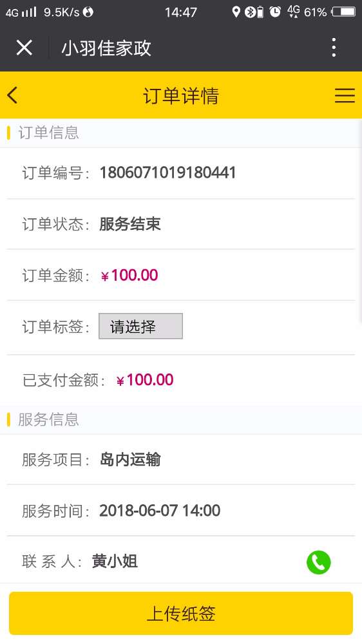
Task: Go back using the left chevron arrow
Action: 12,95
